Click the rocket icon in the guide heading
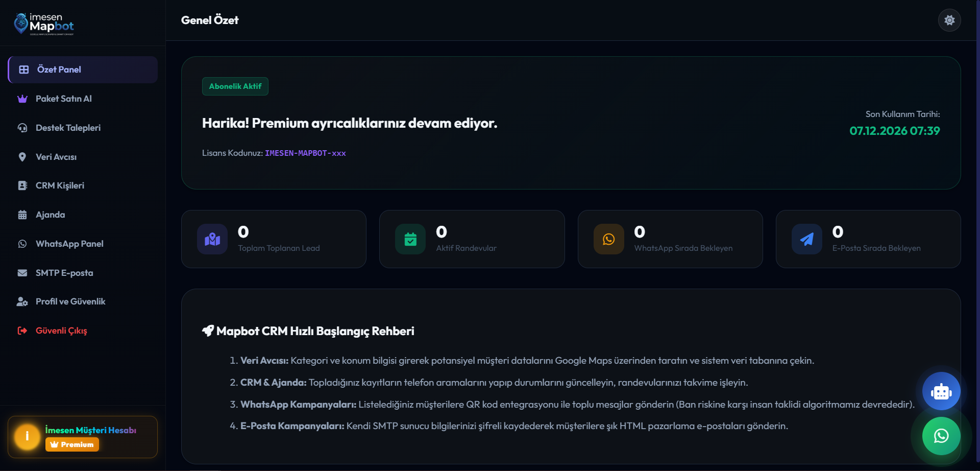Screen dimensions: 980x471 (208, 331)
